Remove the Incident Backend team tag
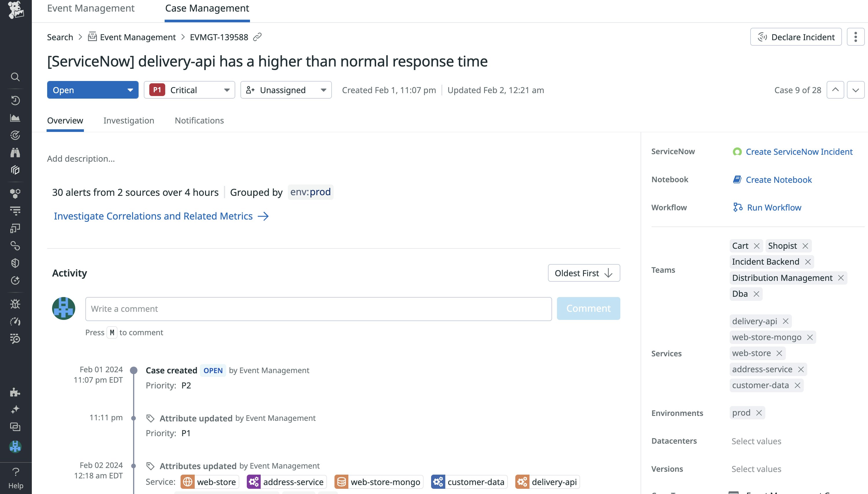Image resolution: width=868 pixels, height=494 pixels. [x=808, y=262]
